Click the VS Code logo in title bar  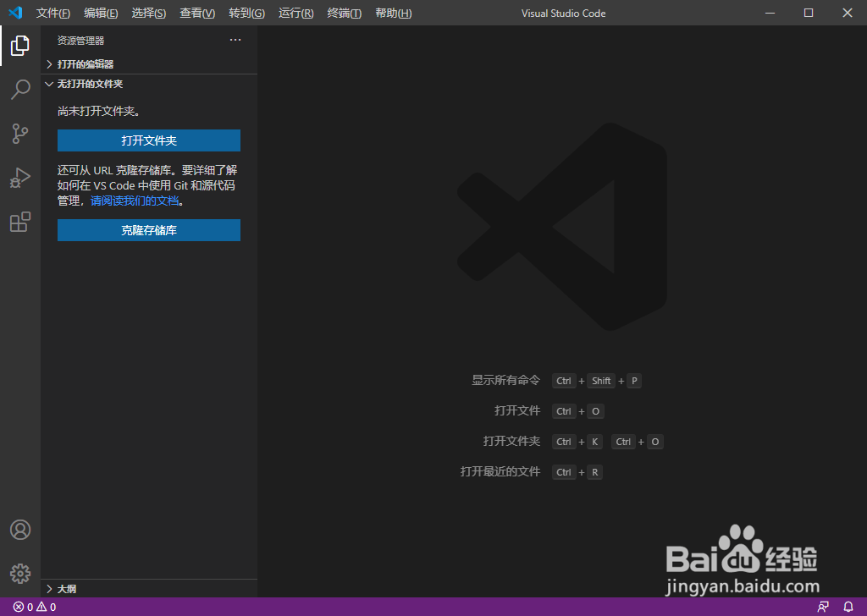pos(16,13)
